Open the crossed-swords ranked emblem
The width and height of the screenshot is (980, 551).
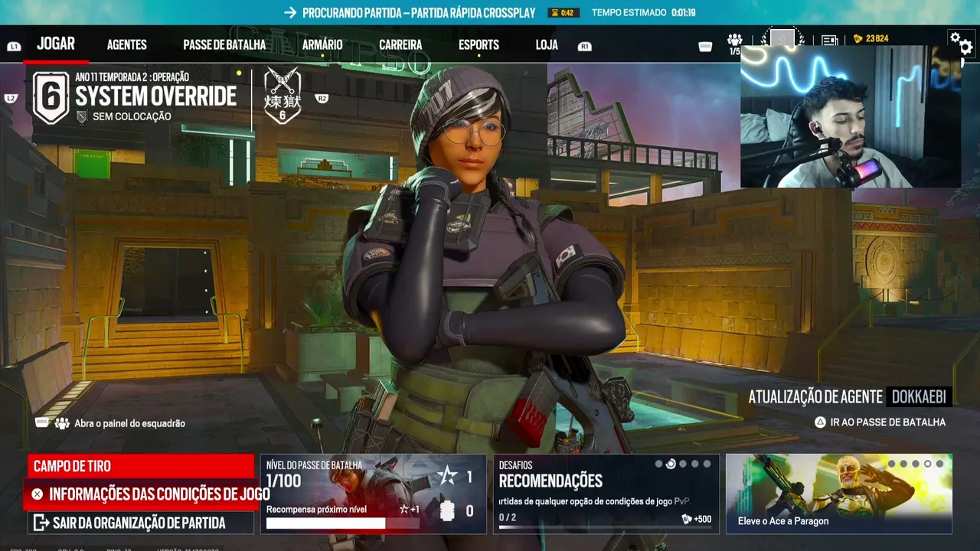coord(283,96)
